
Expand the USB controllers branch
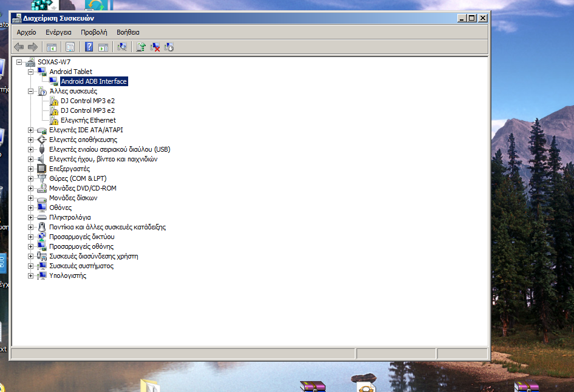(31, 149)
